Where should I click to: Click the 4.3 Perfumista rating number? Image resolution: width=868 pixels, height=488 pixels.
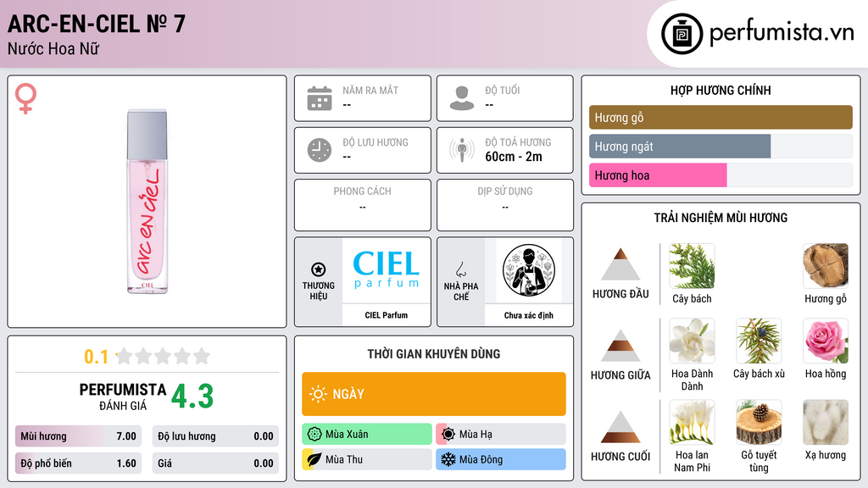(x=192, y=396)
